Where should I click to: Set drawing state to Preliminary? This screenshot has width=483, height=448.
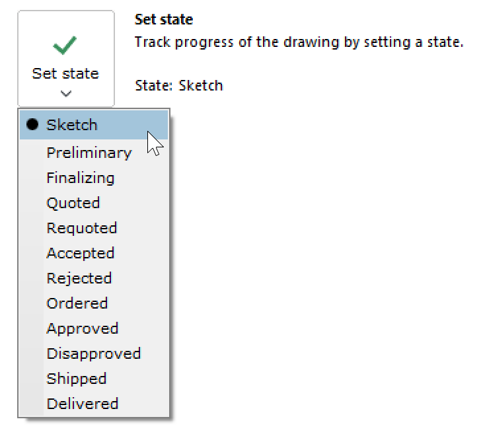[89, 153]
